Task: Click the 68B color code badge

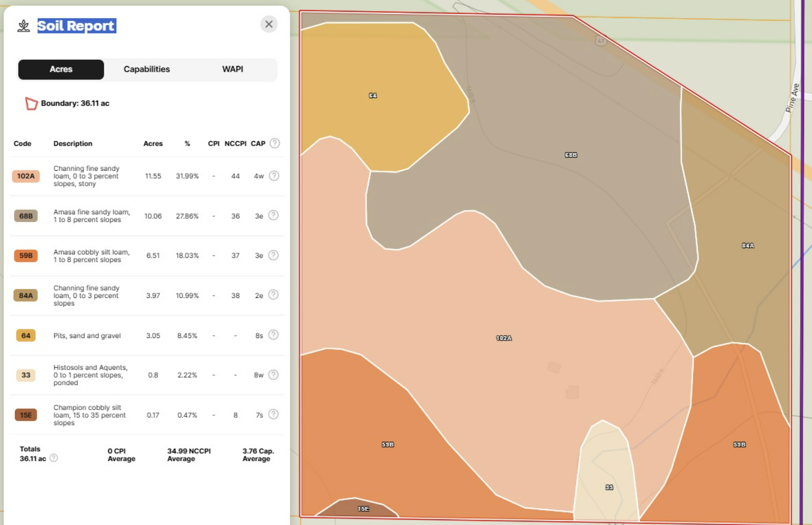Action: pyautogui.click(x=26, y=216)
